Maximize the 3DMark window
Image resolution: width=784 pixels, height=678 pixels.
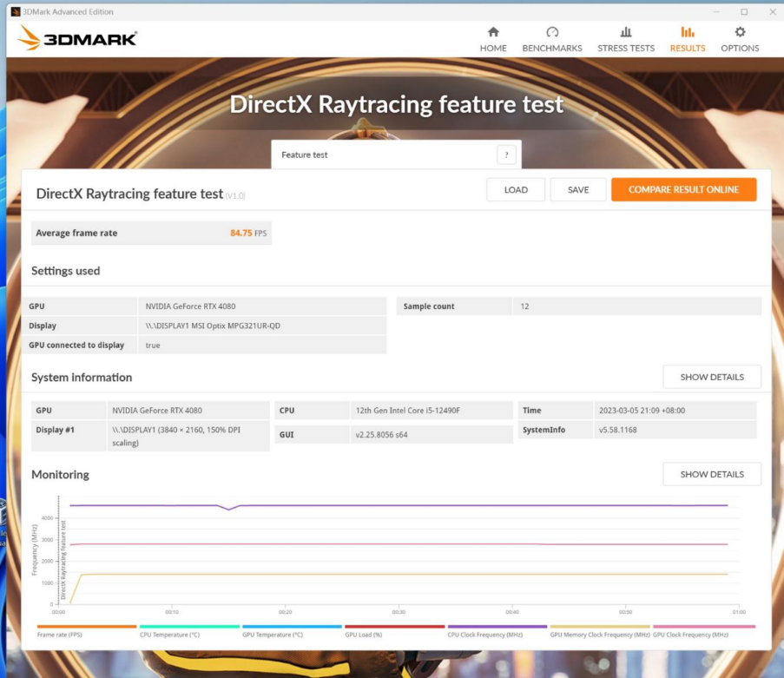coord(744,11)
